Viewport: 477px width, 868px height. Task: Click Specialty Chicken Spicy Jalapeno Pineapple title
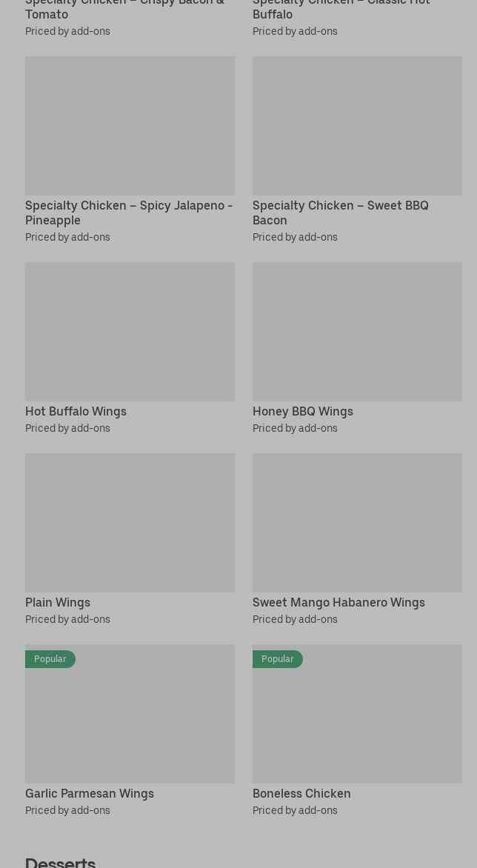[x=128, y=213]
